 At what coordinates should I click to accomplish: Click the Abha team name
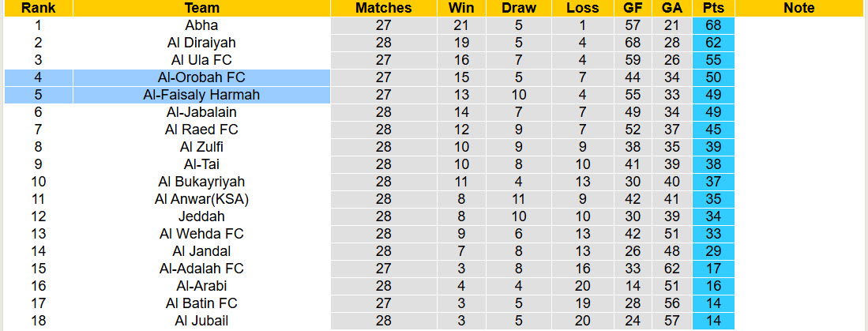(201, 25)
